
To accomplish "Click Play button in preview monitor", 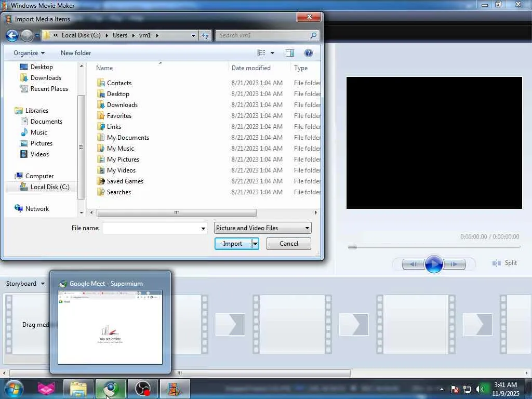I will pos(434,264).
